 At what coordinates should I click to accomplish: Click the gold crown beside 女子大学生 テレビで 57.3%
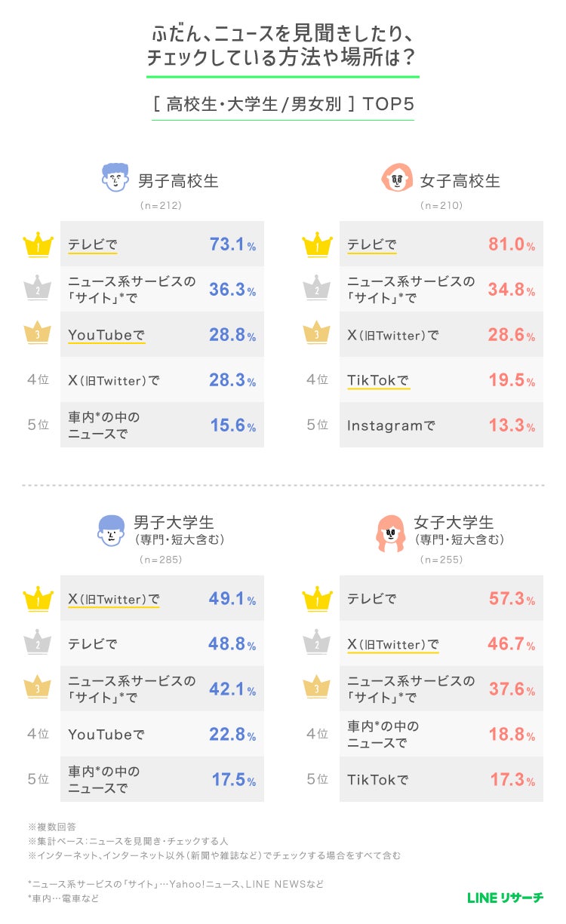tap(317, 599)
